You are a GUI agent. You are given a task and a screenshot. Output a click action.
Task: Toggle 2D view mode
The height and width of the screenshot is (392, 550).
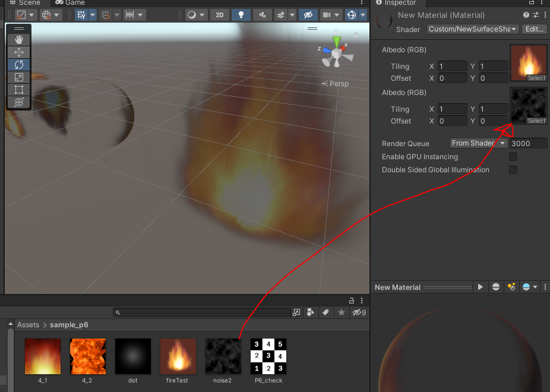220,15
